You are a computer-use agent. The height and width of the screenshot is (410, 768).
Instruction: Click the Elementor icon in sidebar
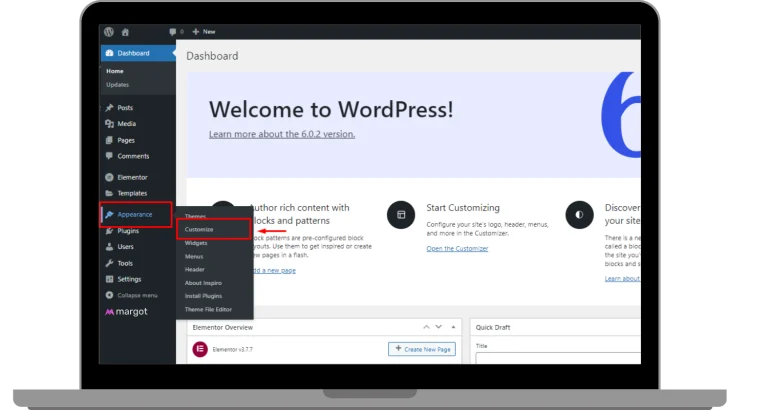click(x=109, y=177)
